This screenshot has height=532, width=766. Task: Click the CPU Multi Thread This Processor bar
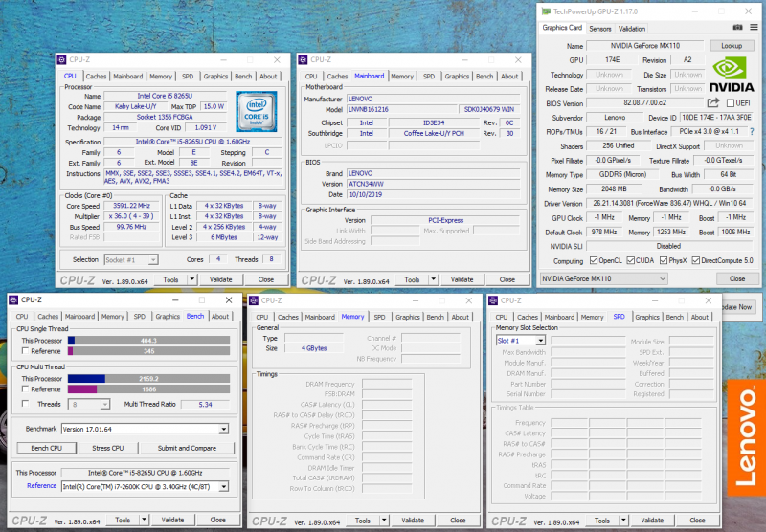[x=147, y=379]
